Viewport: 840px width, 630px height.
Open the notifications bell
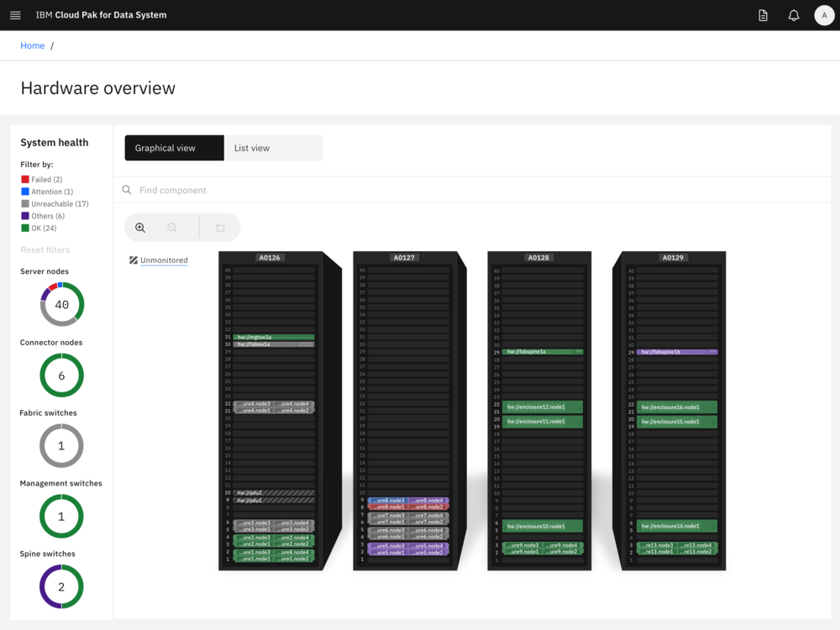click(794, 15)
